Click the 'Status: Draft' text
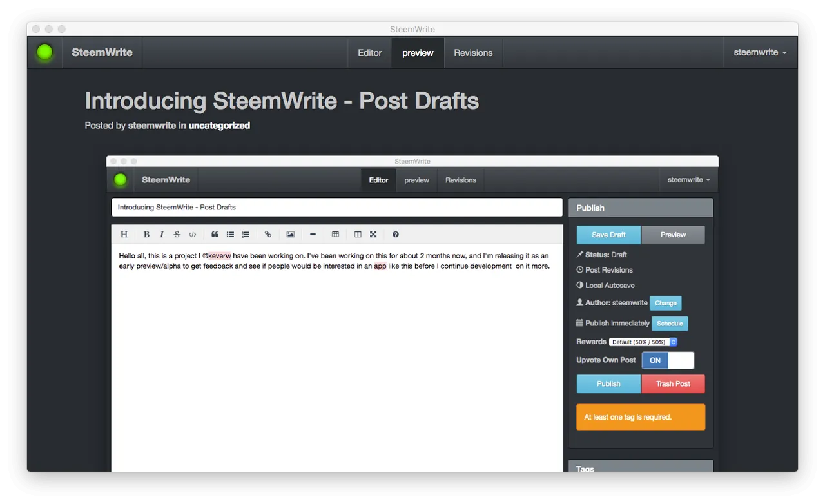The height and width of the screenshot is (504, 825). coord(606,255)
